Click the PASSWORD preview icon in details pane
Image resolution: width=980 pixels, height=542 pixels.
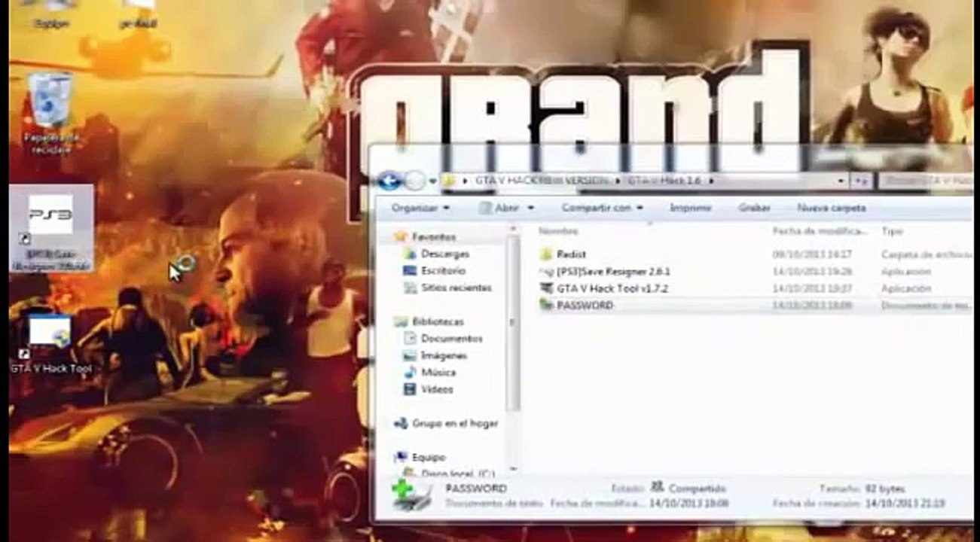click(x=411, y=495)
